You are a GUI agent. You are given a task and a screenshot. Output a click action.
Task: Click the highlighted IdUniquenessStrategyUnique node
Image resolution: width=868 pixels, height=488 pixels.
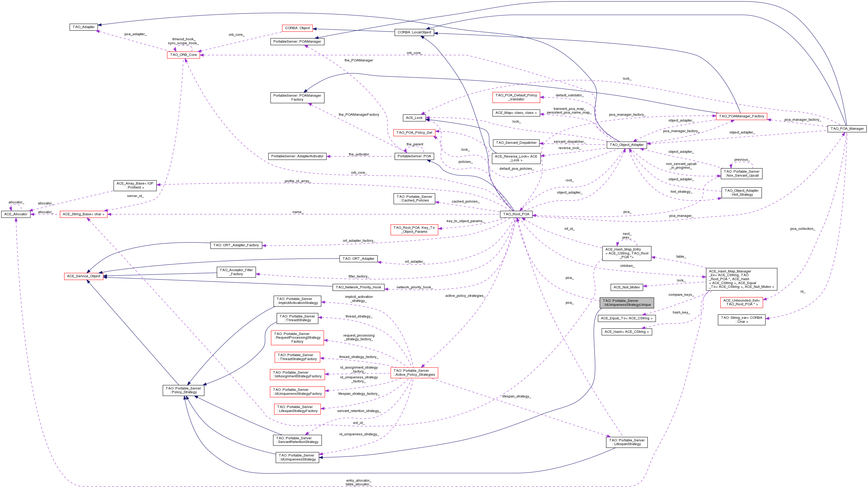pos(626,303)
